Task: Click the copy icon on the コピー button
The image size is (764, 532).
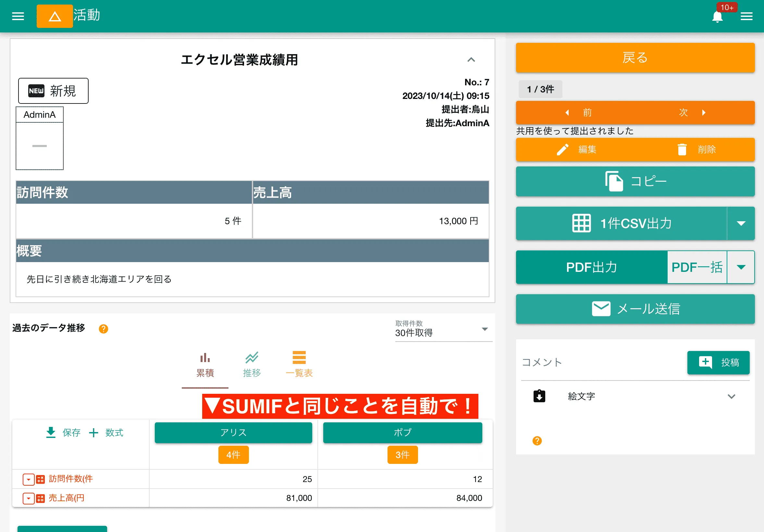Action: (x=614, y=181)
